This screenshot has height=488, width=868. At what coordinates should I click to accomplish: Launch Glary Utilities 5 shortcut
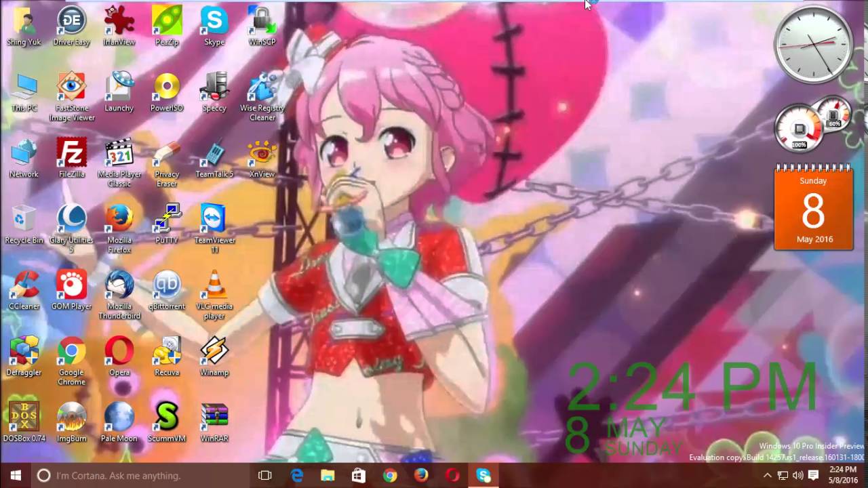point(71,230)
